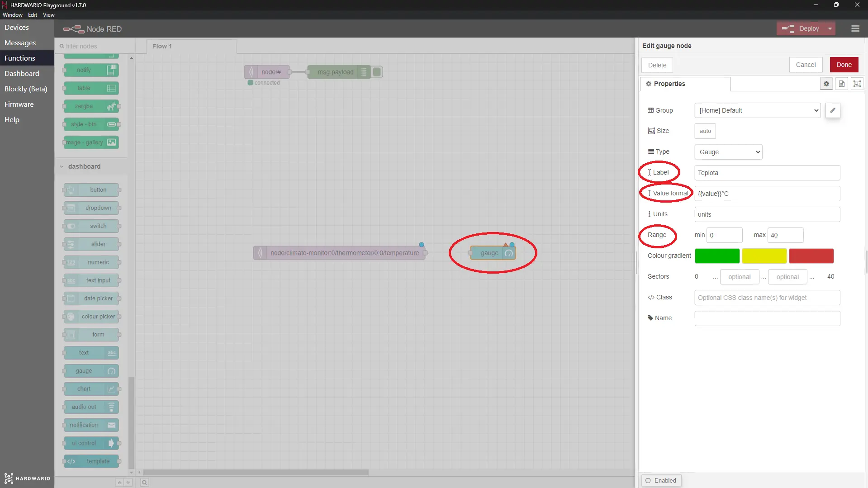Image resolution: width=868 pixels, height=488 pixels.
Task: Pick the button node in palette
Action: [92, 190]
